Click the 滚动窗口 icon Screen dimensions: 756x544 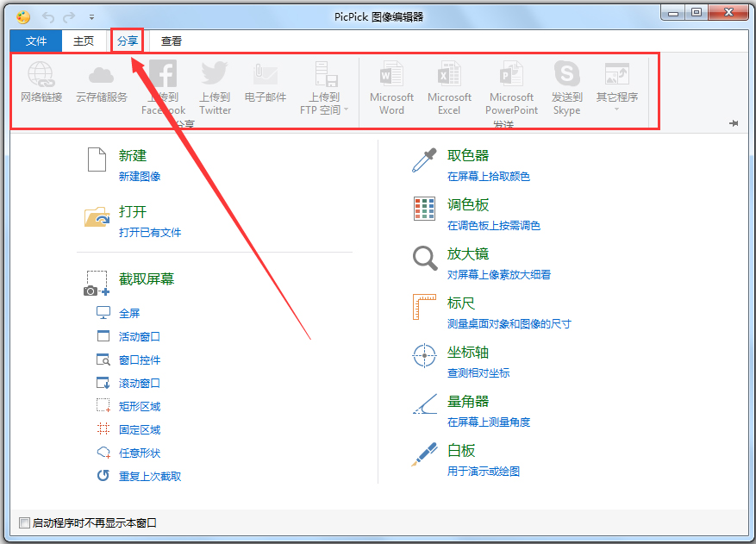click(103, 383)
